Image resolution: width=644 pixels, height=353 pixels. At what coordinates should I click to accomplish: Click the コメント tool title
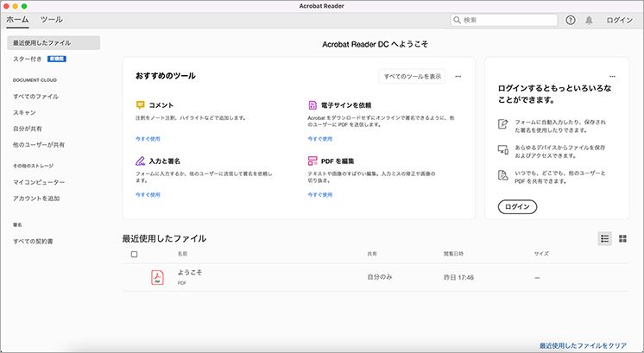[x=161, y=105]
